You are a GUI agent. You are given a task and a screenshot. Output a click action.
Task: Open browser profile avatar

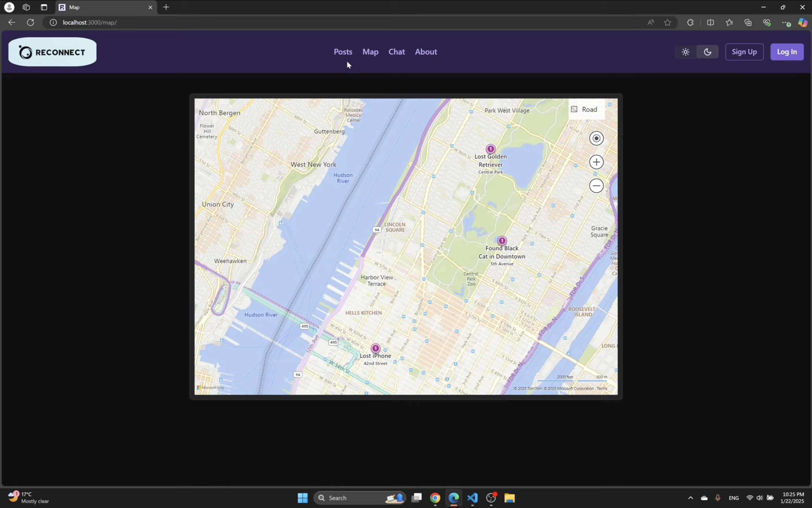click(9, 7)
